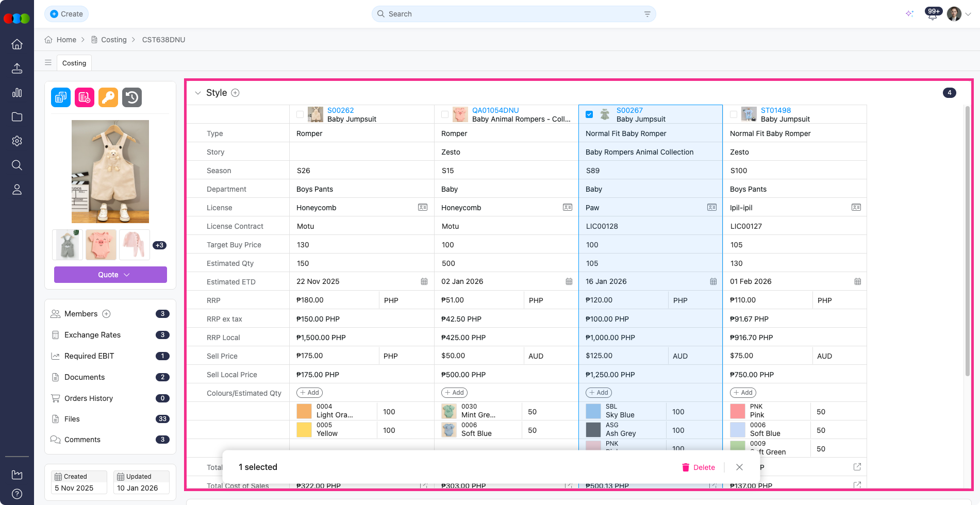Viewport: 980px width, 505px height.
Task: Tick the QA01054DNU style checkbox
Action: (x=445, y=114)
